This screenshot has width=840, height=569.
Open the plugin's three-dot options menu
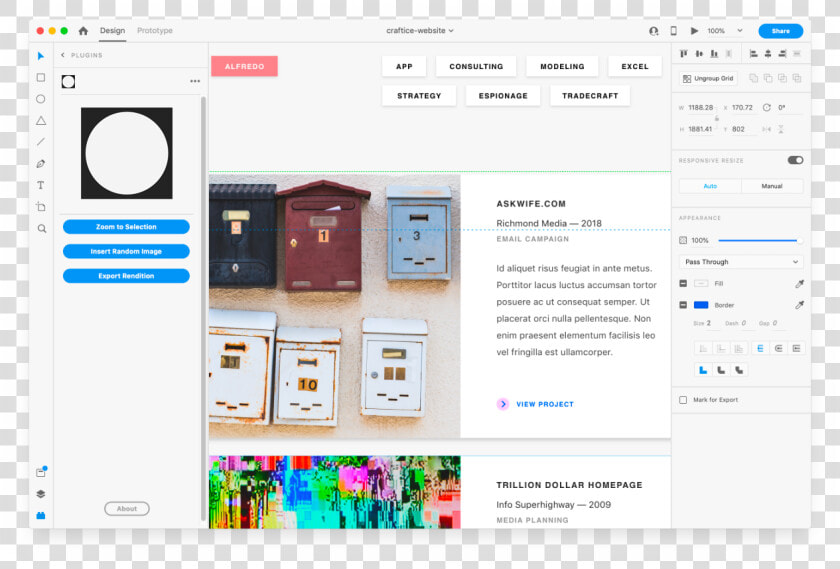pyautogui.click(x=195, y=81)
